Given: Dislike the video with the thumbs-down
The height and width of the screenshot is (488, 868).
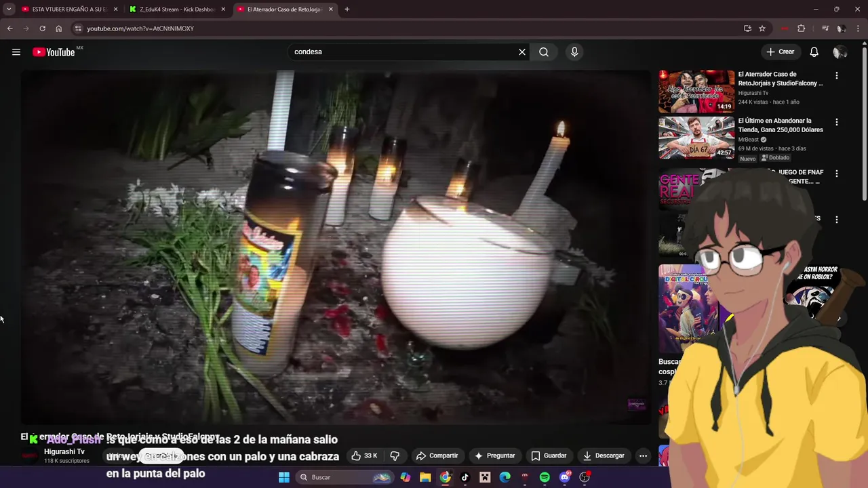Looking at the screenshot, I should [395, 455].
